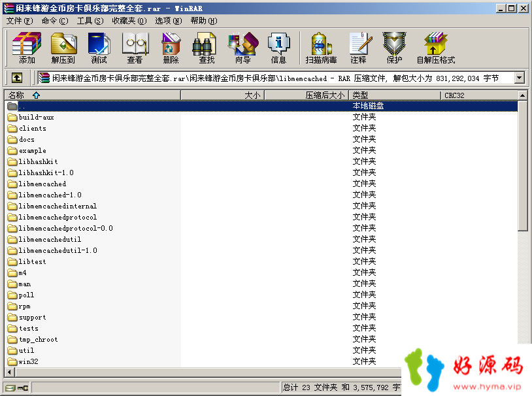Select the man folder name
Viewport: 532px width, 396px height.
click(25, 284)
